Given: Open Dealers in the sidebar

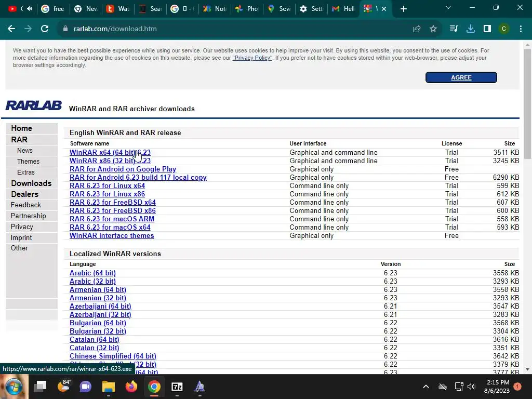Looking at the screenshot, I should tap(24, 194).
